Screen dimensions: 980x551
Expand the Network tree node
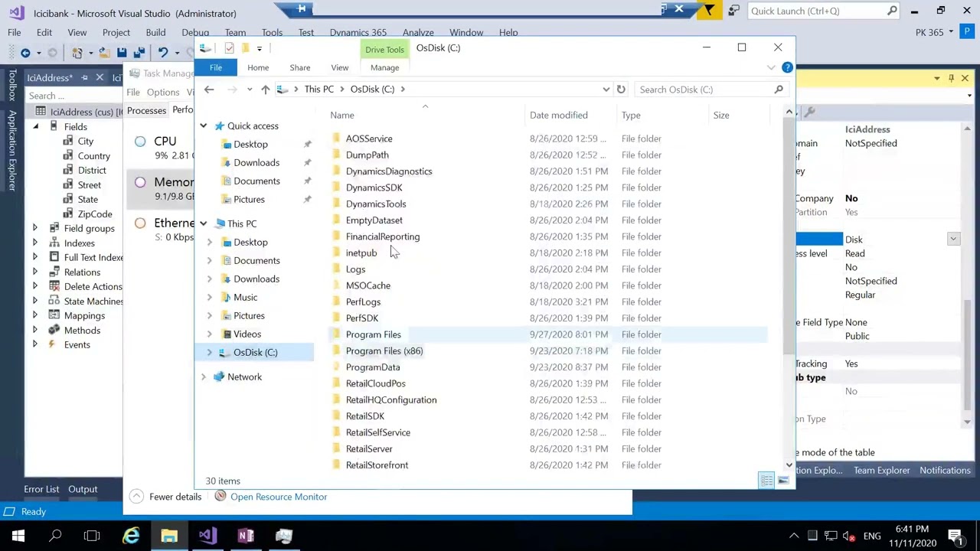point(204,377)
